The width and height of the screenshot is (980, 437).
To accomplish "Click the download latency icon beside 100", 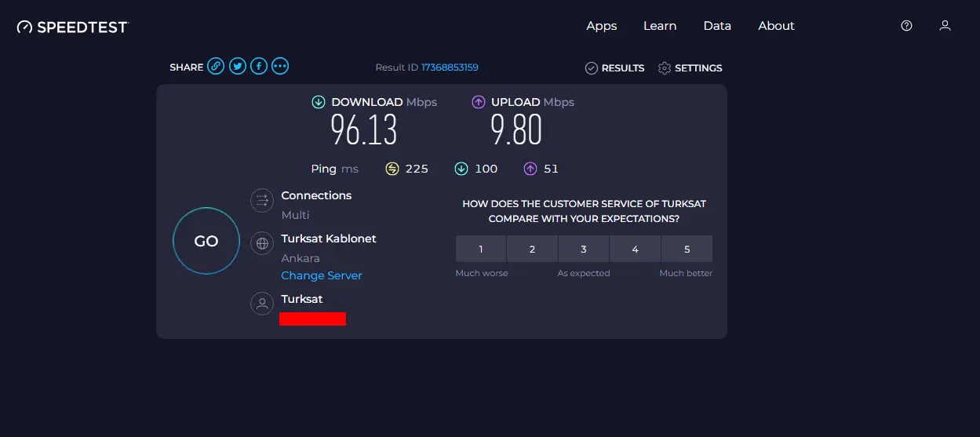I will [461, 169].
